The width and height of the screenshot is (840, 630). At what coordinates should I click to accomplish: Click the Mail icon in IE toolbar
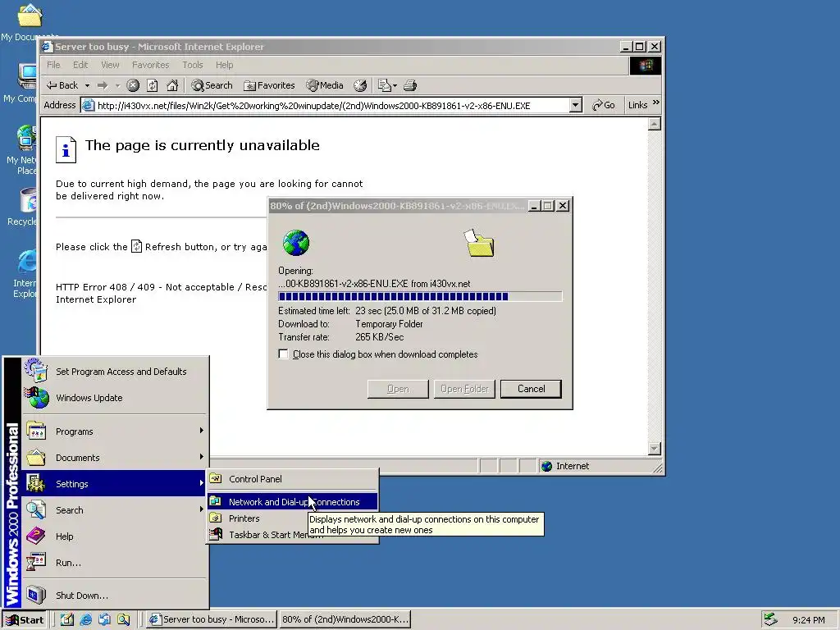384,85
